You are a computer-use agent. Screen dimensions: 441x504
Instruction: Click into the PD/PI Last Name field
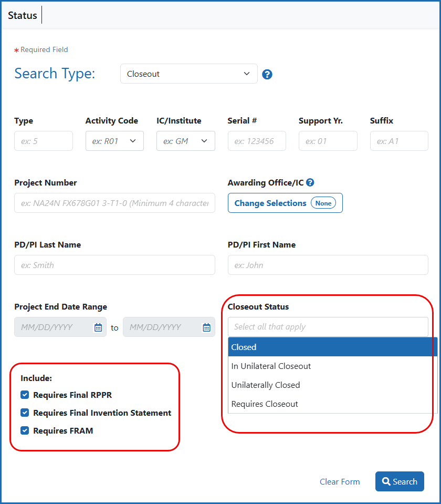tap(114, 265)
